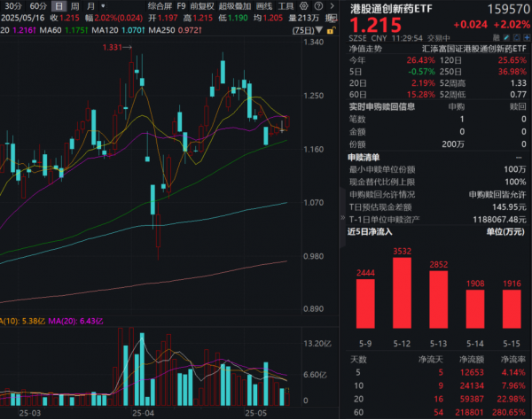Select the 日 daily period tab

(59, 6)
